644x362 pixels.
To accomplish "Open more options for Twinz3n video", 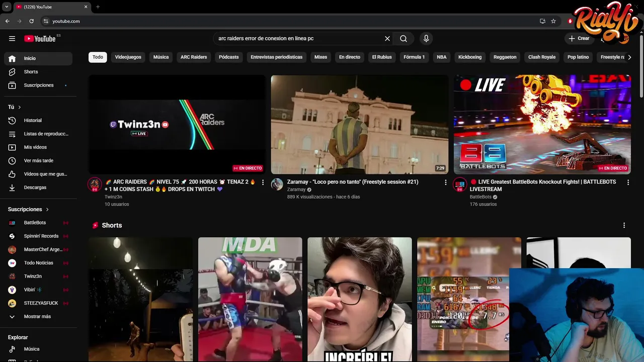I will [263, 183].
